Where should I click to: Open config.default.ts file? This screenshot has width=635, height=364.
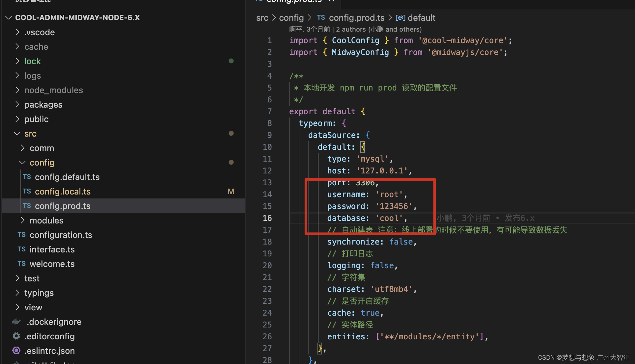tap(67, 177)
